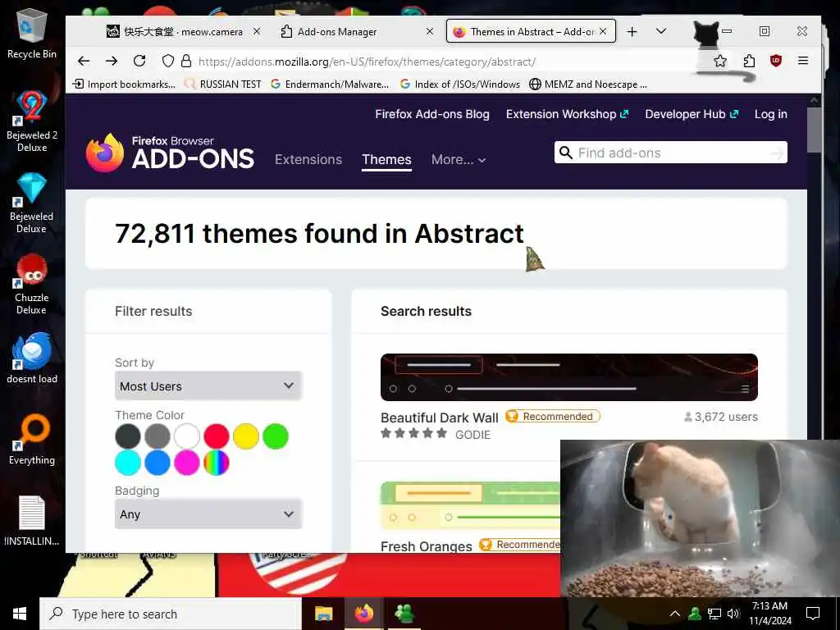
Task: Bookmark this page with the star
Action: [720, 61]
